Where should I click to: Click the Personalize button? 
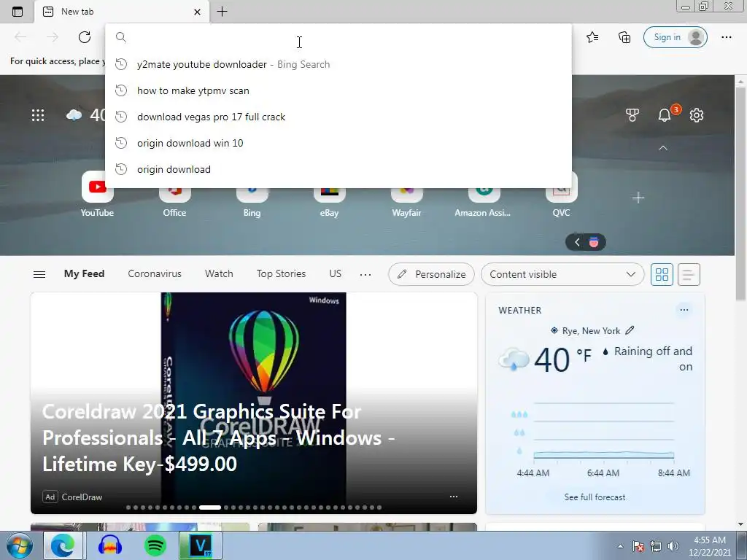431,274
